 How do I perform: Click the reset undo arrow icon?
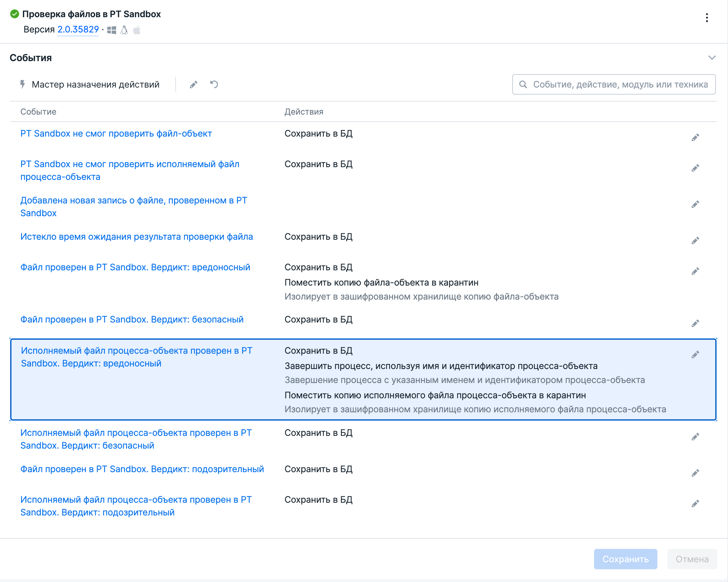(214, 84)
